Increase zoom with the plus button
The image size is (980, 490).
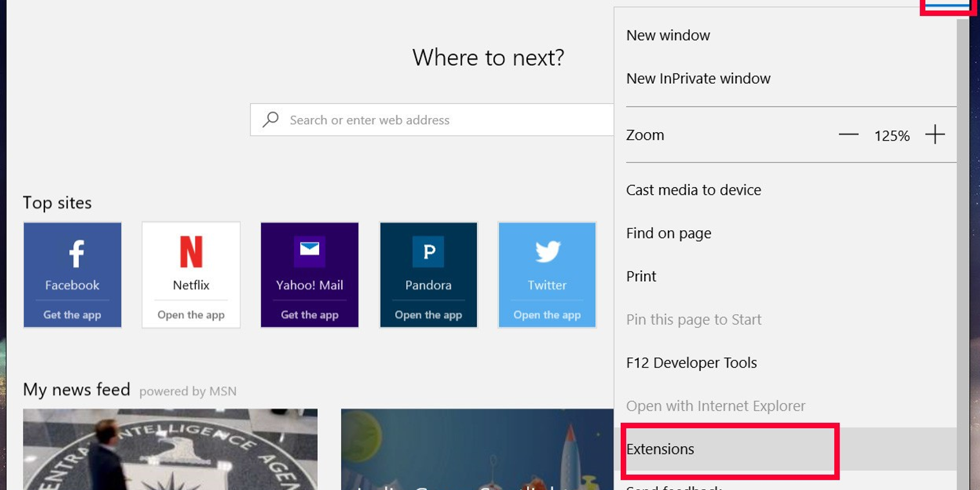935,135
